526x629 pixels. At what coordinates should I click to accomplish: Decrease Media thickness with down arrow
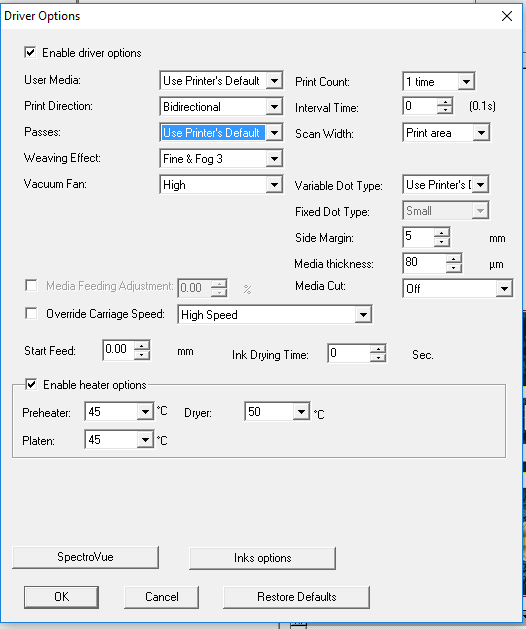point(454,268)
